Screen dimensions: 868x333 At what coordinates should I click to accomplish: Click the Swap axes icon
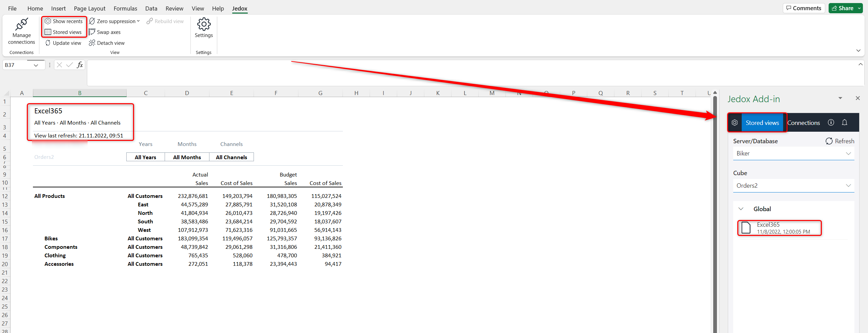point(92,32)
